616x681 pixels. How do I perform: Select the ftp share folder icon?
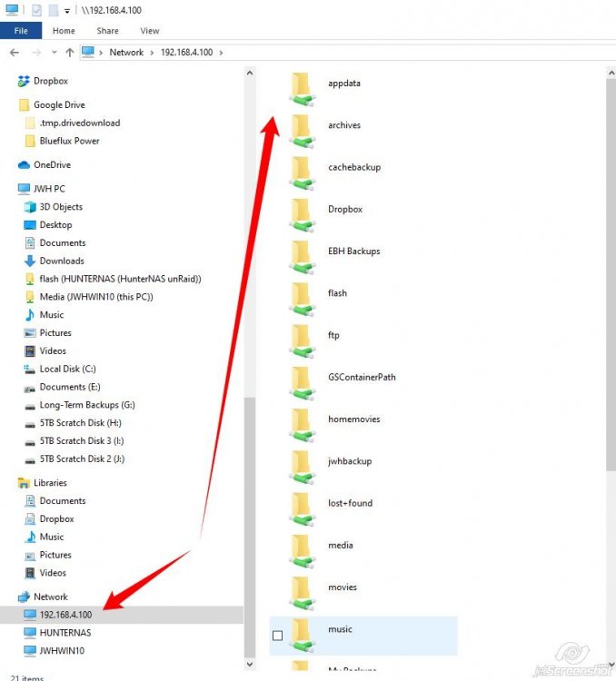pyautogui.click(x=302, y=341)
